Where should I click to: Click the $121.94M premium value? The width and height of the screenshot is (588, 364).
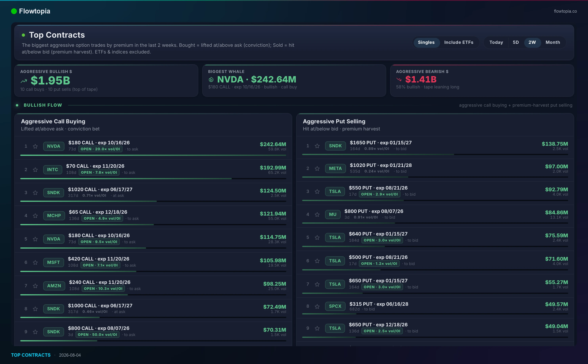click(273, 214)
